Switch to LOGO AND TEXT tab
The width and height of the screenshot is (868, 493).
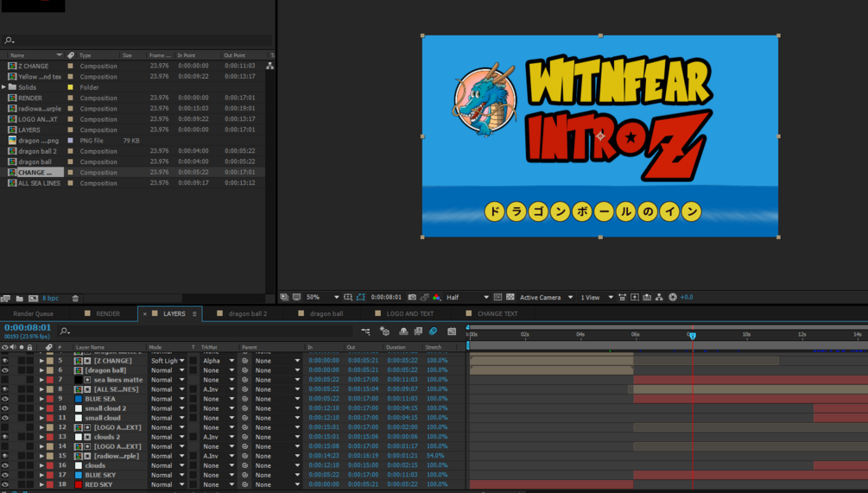coord(404,313)
